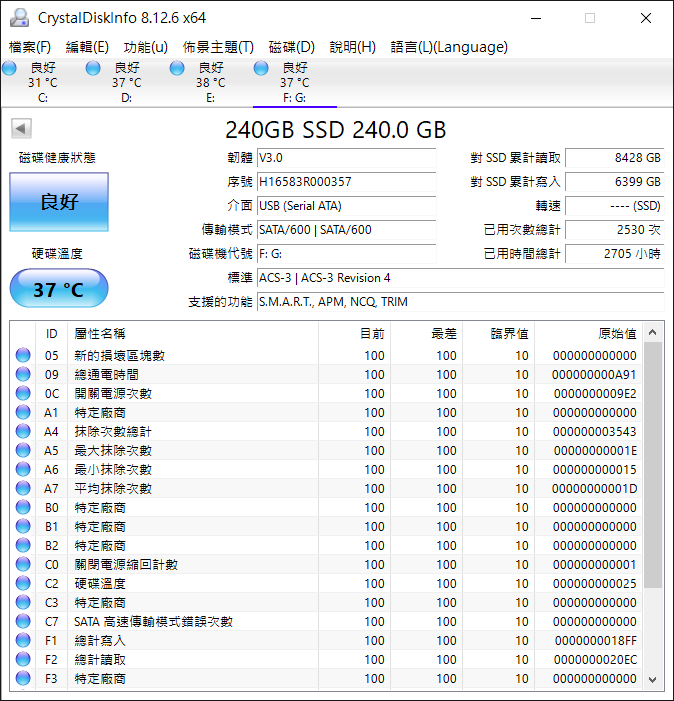674x701 pixels.
Task: Select the E: drive status orb
Action: coord(178,68)
